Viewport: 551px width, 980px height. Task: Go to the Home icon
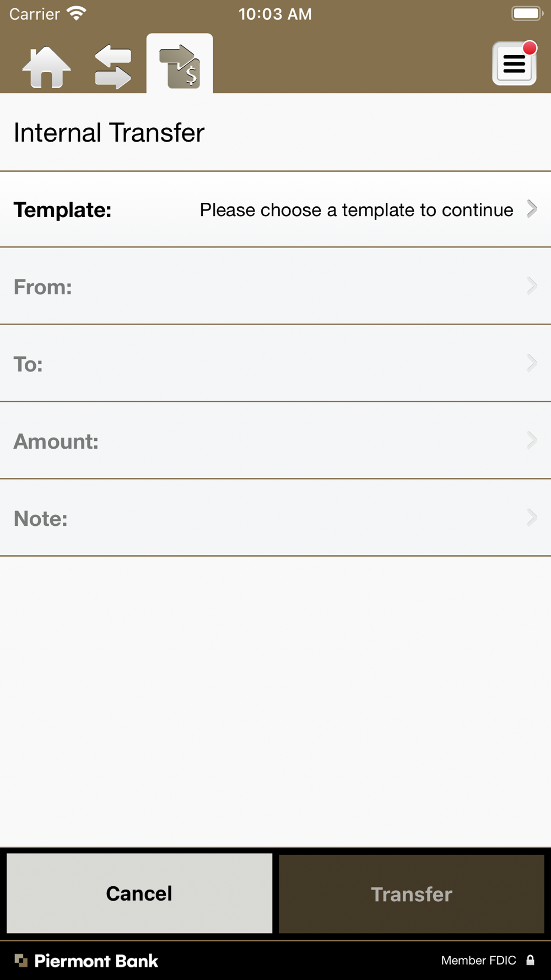click(46, 67)
